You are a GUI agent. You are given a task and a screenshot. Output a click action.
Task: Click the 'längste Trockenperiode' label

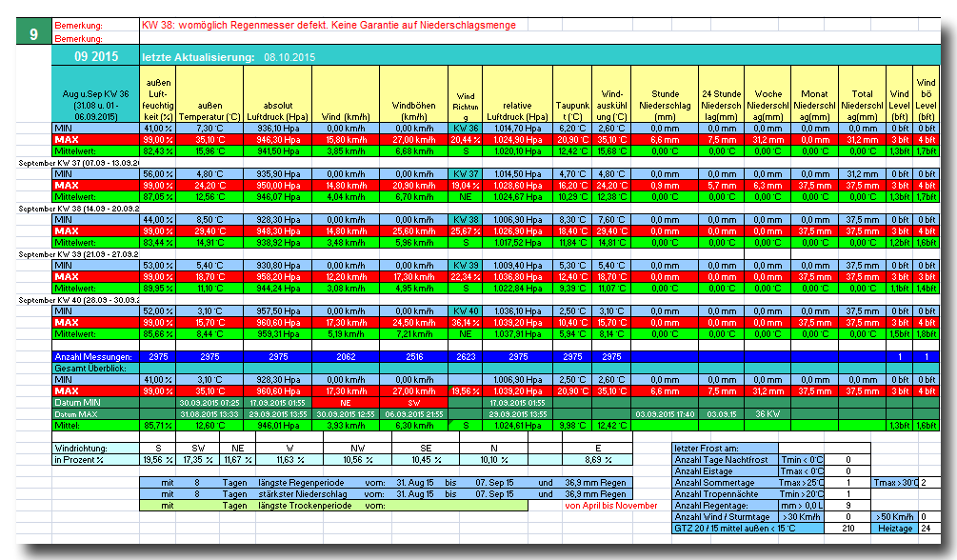(305, 506)
